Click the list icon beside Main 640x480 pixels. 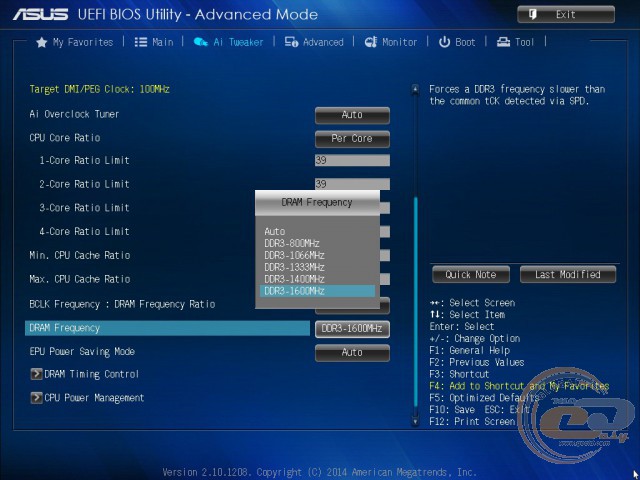[141, 42]
